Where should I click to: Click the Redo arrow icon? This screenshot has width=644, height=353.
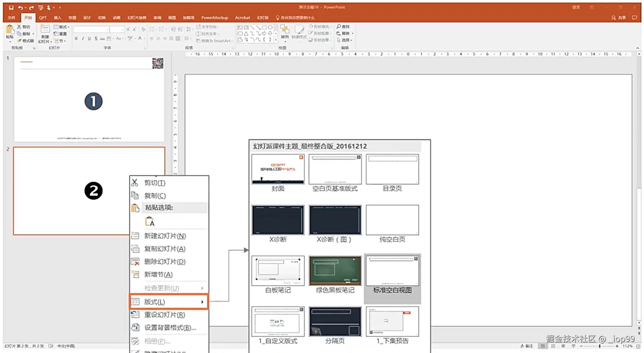coord(31,8)
